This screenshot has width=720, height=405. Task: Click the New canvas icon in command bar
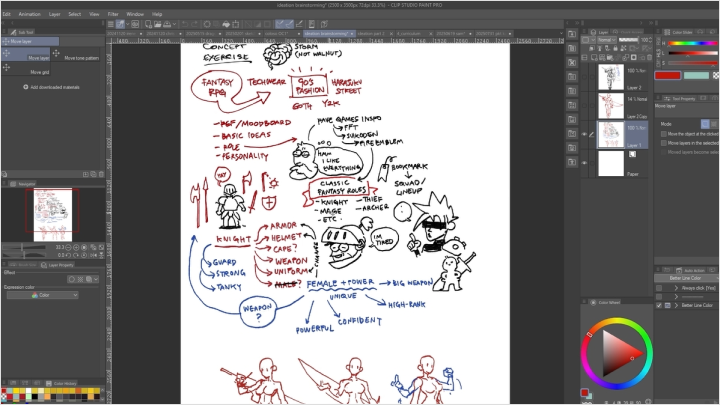coord(148,24)
